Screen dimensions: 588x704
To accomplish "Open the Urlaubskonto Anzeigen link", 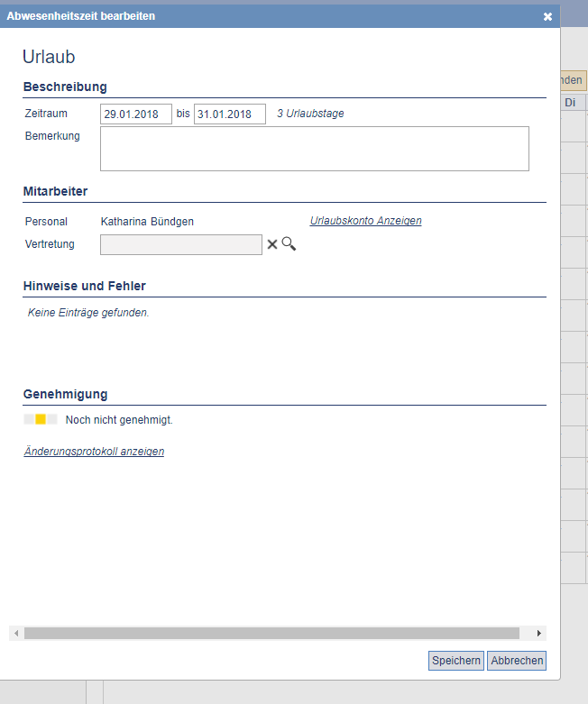I will (x=365, y=221).
